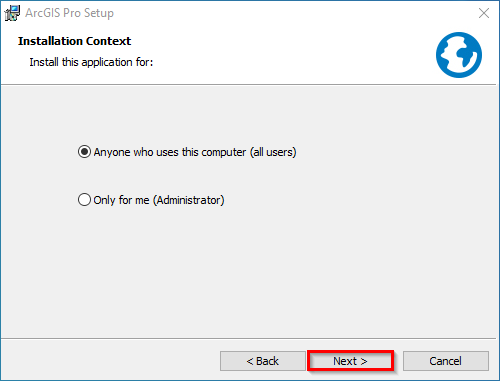Go to the next step with Next >
The image size is (500, 381).
(350, 361)
